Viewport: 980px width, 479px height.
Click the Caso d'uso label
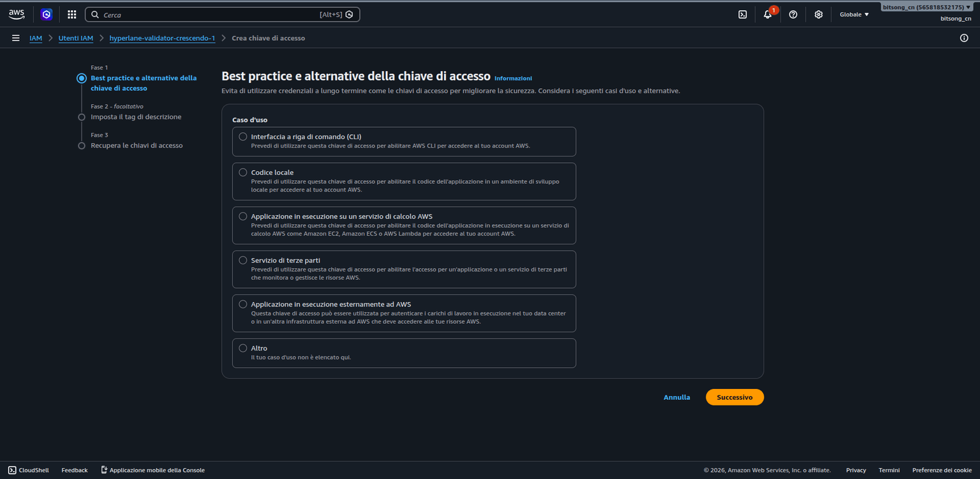pos(250,120)
